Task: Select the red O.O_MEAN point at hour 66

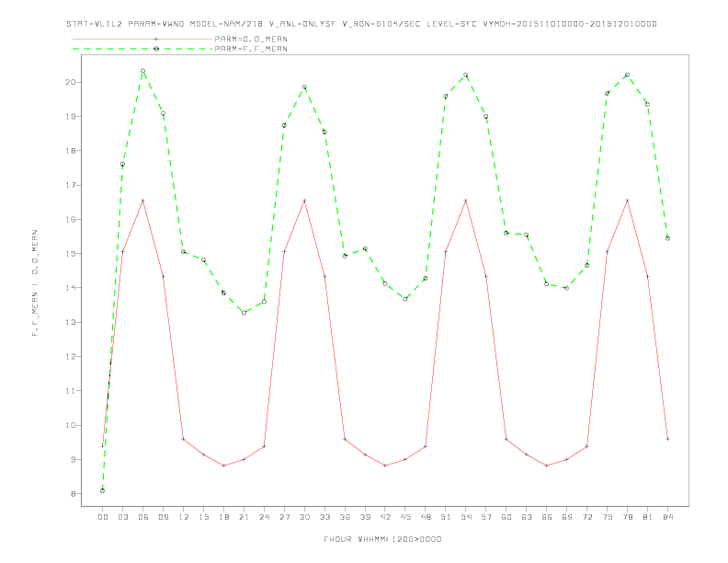Action: (547, 465)
